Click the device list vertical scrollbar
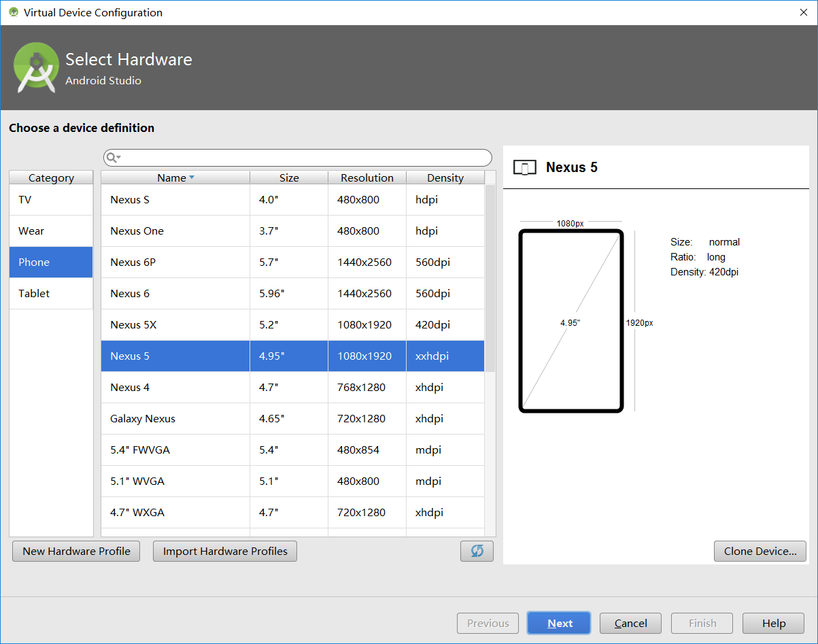The width and height of the screenshot is (818, 644). (x=490, y=279)
